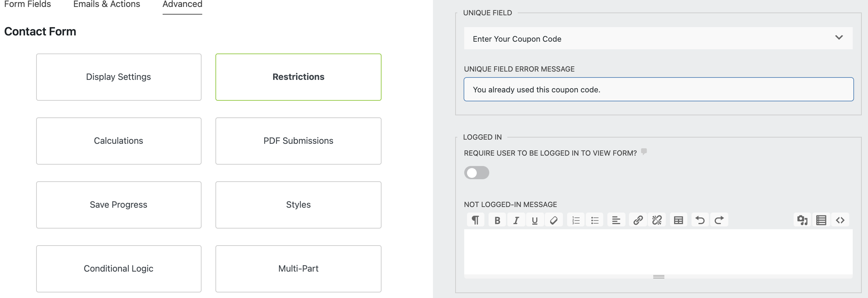Screen dimensions: 868x298
Task: Open the Conditional Logic settings
Action: tap(118, 268)
